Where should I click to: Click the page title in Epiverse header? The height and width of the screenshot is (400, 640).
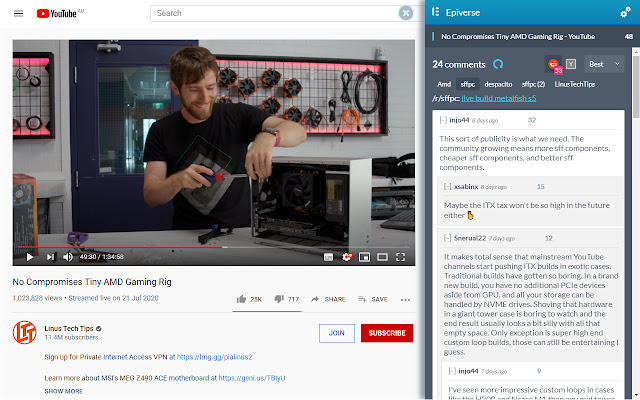coord(518,36)
